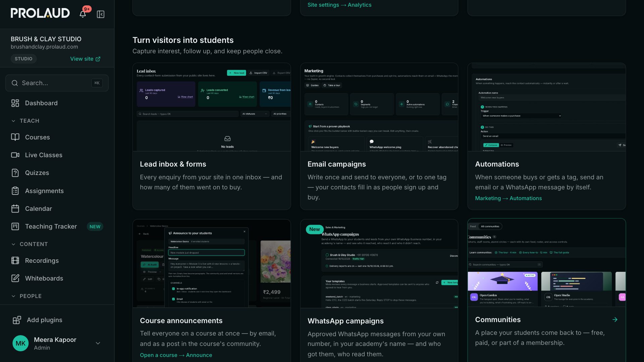The height and width of the screenshot is (362, 644).
Task: Open the Email campaigns Marketing preview
Action: coord(379,107)
